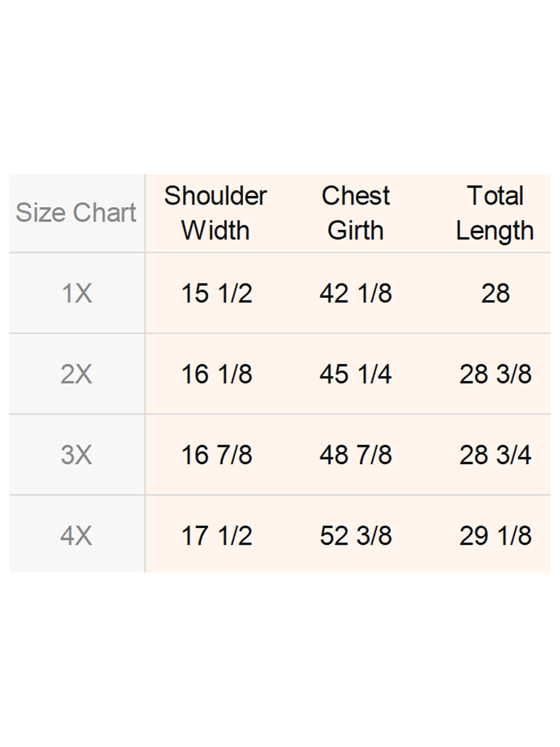Select the 16 1/8 shoulder width cell
This screenshot has height=747, width=560.
(217, 374)
